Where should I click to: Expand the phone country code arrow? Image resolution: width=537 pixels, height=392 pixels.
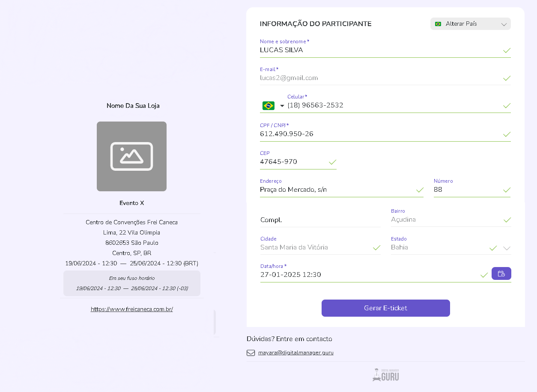282,106
